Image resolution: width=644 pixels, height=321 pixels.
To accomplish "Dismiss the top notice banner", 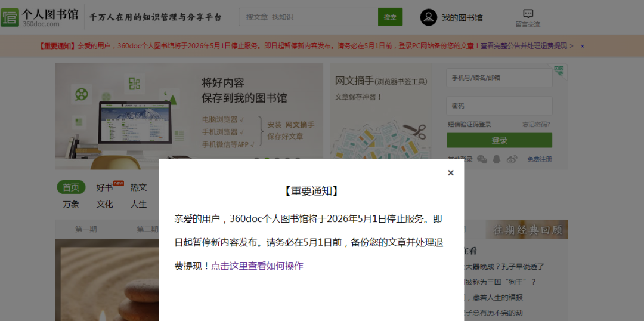I will [x=583, y=46].
